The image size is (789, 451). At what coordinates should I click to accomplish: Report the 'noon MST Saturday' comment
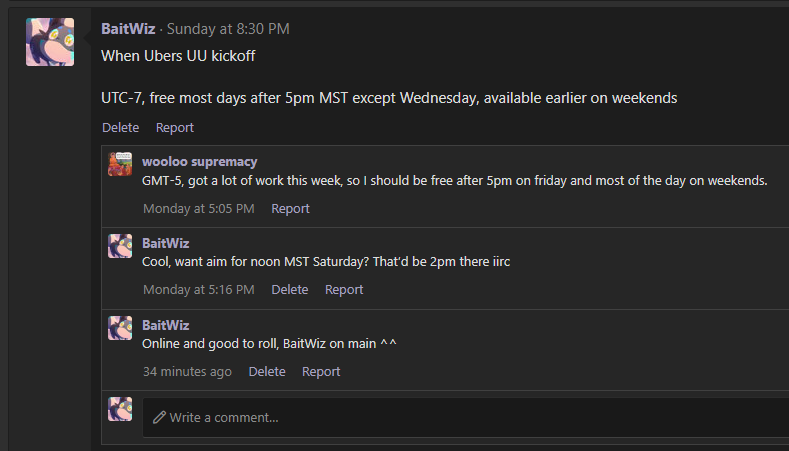(x=344, y=289)
